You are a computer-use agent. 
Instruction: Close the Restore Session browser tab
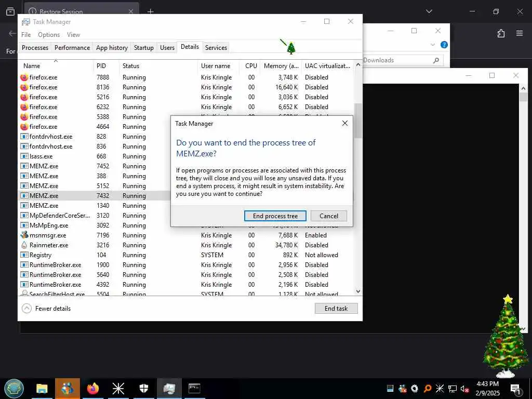tap(130, 11)
